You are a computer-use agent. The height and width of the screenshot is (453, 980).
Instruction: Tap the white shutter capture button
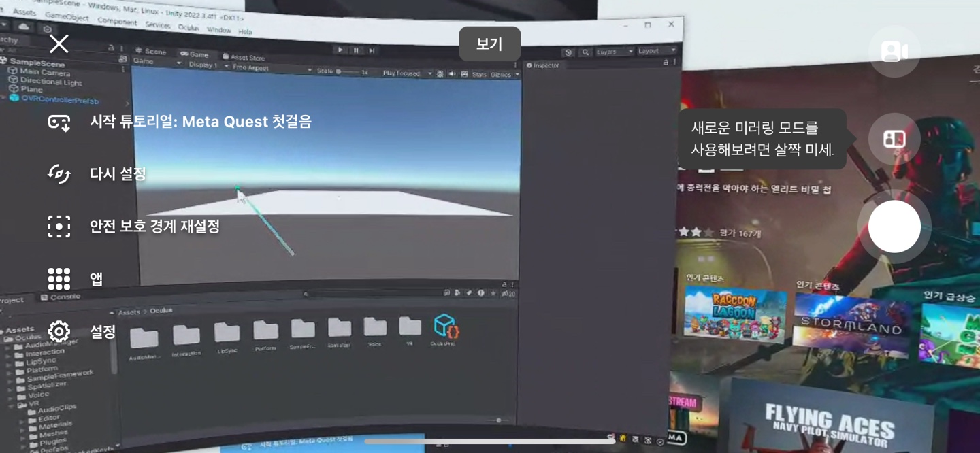[894, 227]
